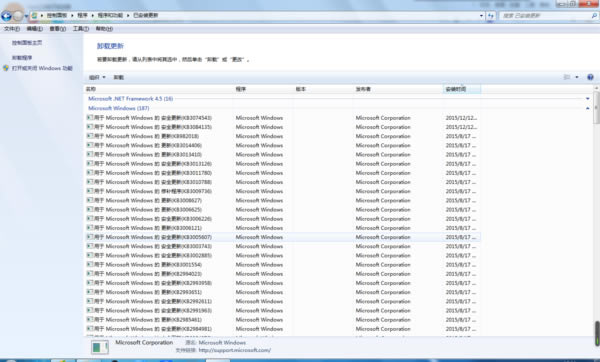Click 程序 in the address breadcrumb
Screen dimensions: 600x362
pos(82,15)
